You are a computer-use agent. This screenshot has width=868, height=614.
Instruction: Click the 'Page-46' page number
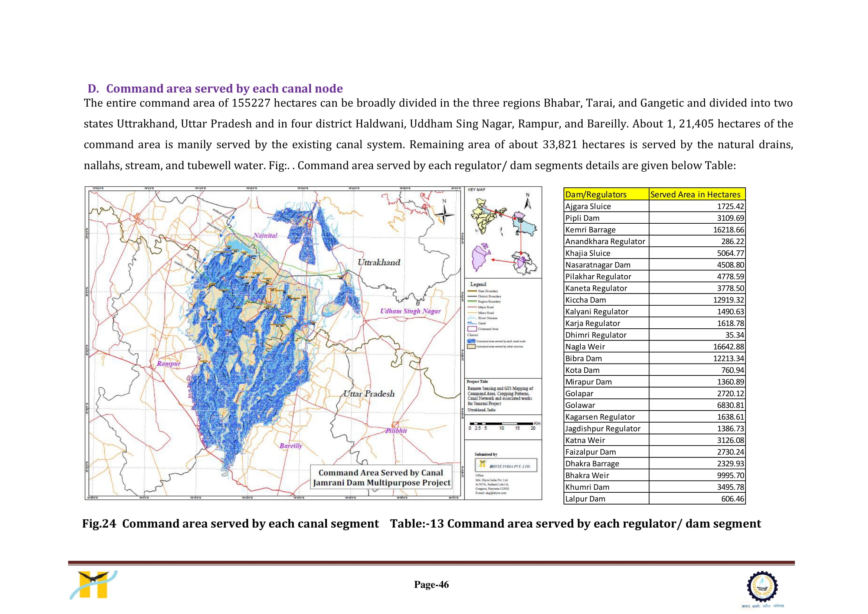[432, 585]
